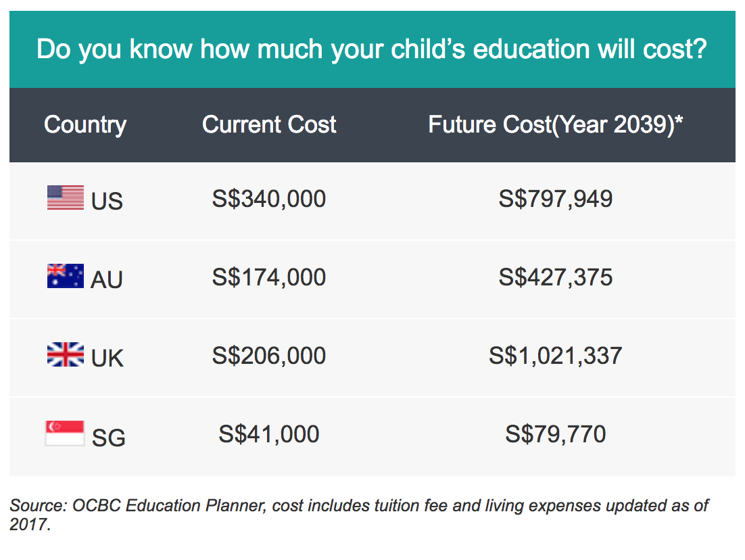
Task: Click the UK country label
Action: 107,358
